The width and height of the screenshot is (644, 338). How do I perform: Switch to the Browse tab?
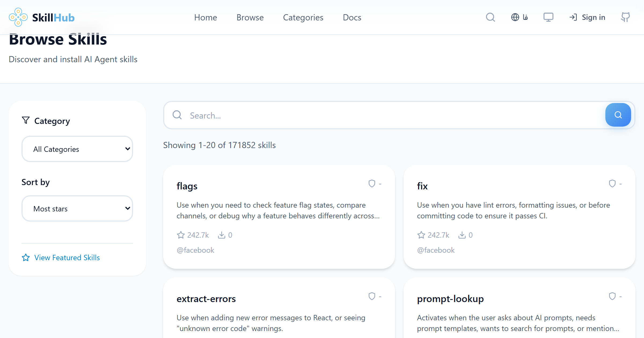tap(250, 17)
